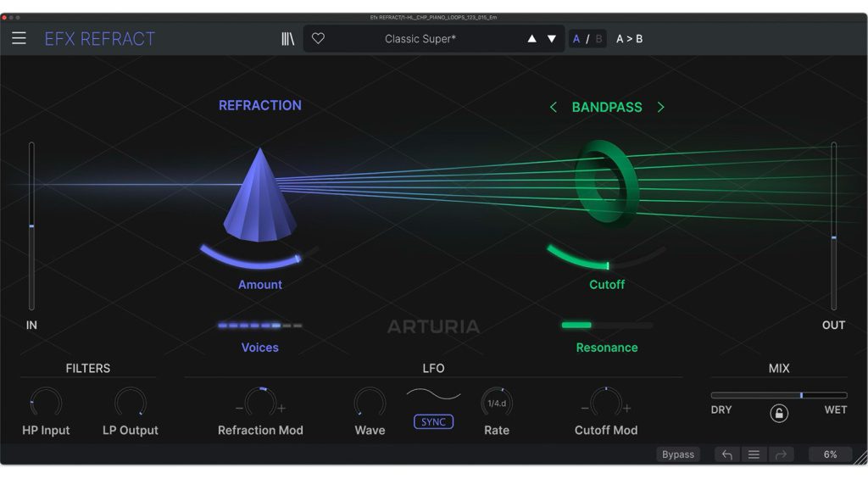This screenshot has height=479, width=868.
Task: Click the MIX section heading
Action: point(779,368)
